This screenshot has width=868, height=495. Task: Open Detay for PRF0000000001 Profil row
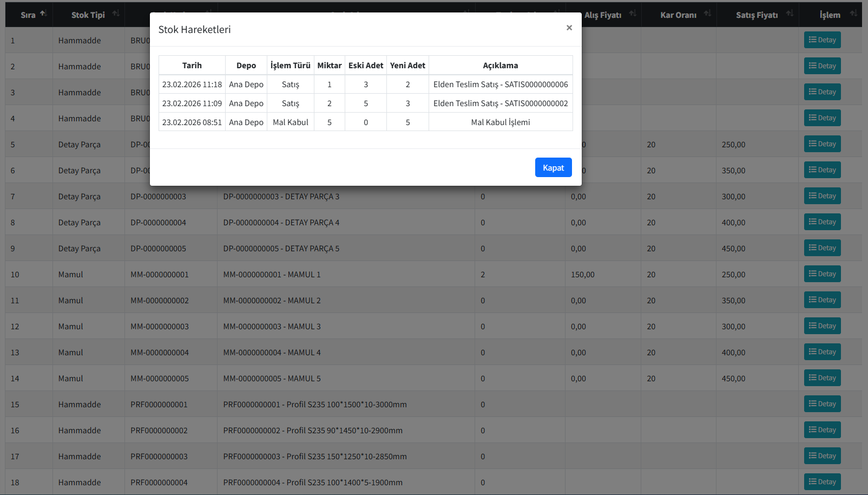822,404
